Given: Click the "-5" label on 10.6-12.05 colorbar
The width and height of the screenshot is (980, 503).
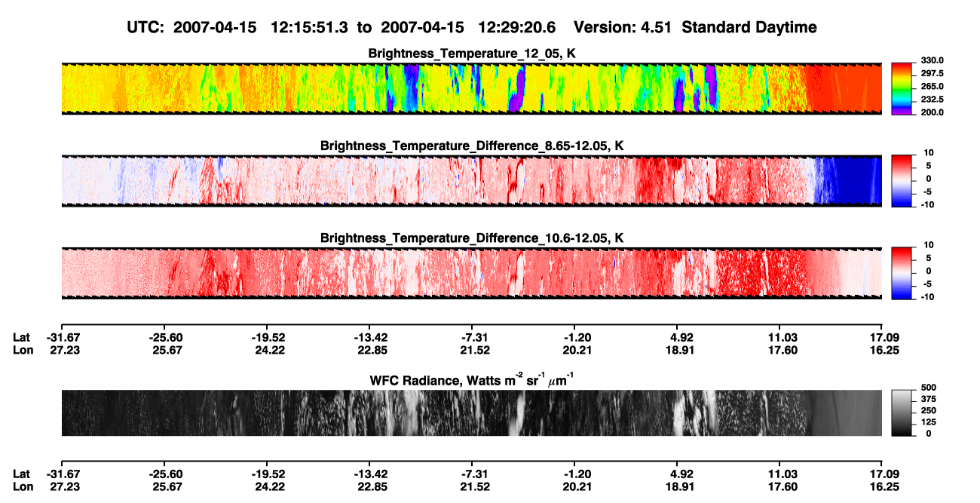Looking at the screenshot, I should pyautogui.click(x=929, y=284).
